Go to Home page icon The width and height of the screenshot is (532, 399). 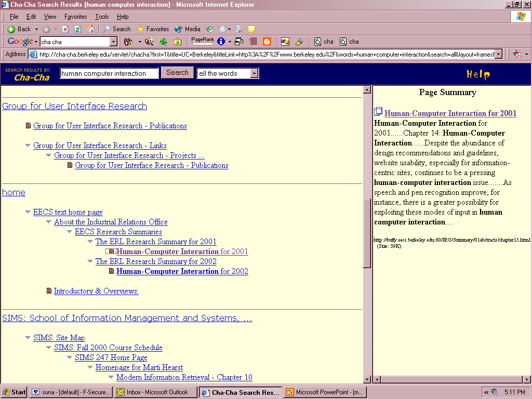tap(91, 29)
